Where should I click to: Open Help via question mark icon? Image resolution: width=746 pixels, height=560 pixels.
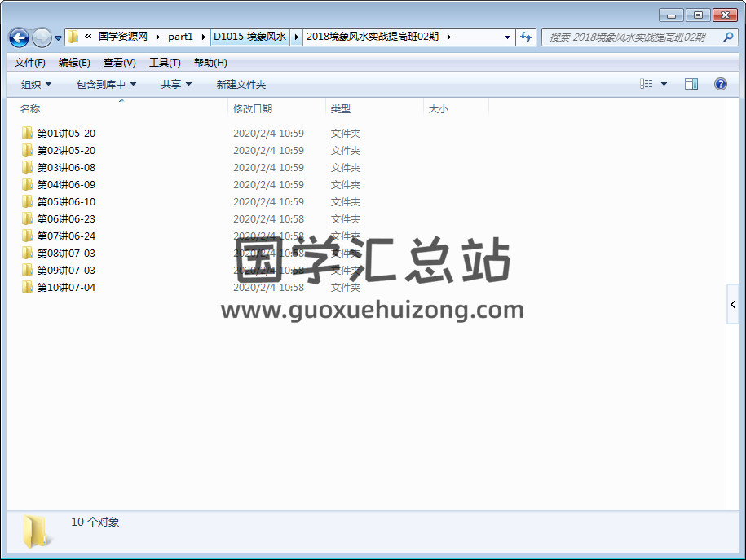(x=720, y=84)
